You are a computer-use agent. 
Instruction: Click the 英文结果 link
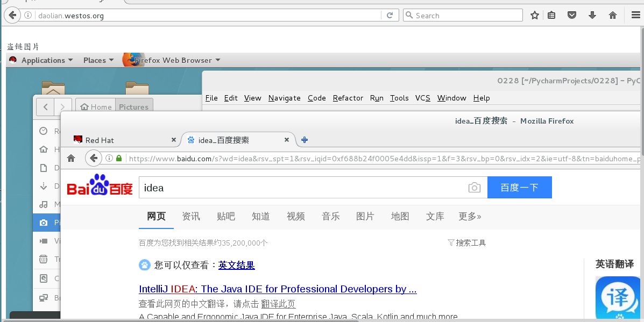pos(237,266)
